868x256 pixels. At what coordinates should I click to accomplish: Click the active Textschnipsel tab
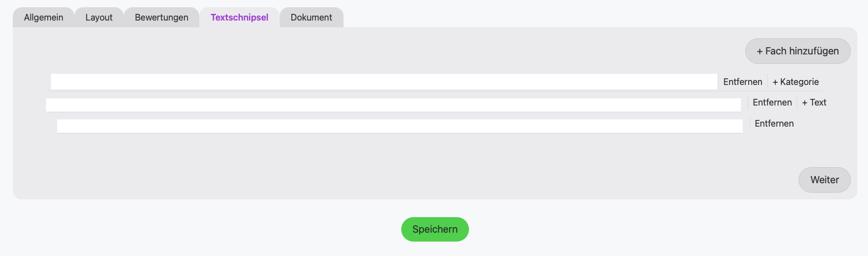tap(239, 17)
